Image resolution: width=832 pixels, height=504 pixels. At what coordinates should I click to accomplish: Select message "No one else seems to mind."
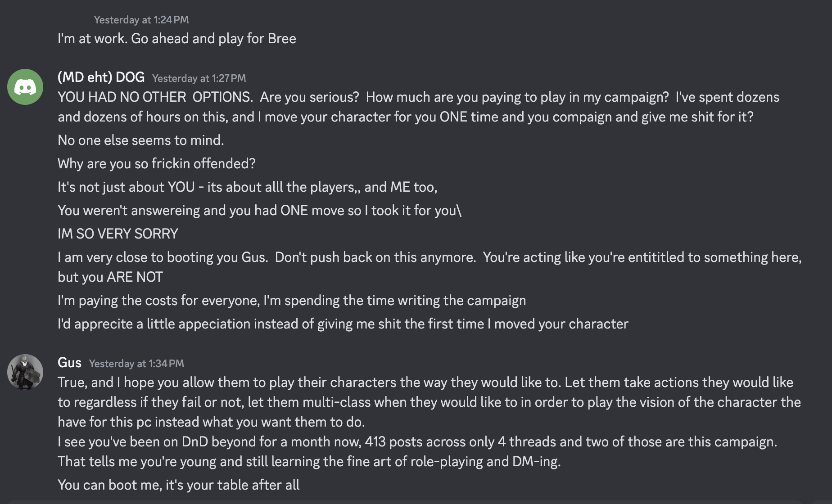pos(141,140)
